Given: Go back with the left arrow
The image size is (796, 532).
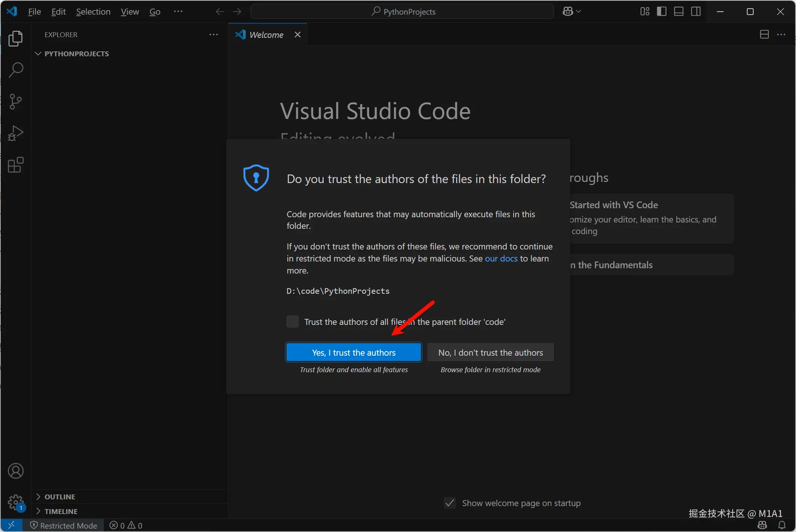Looking at the screenshot, I should (220, 12).
